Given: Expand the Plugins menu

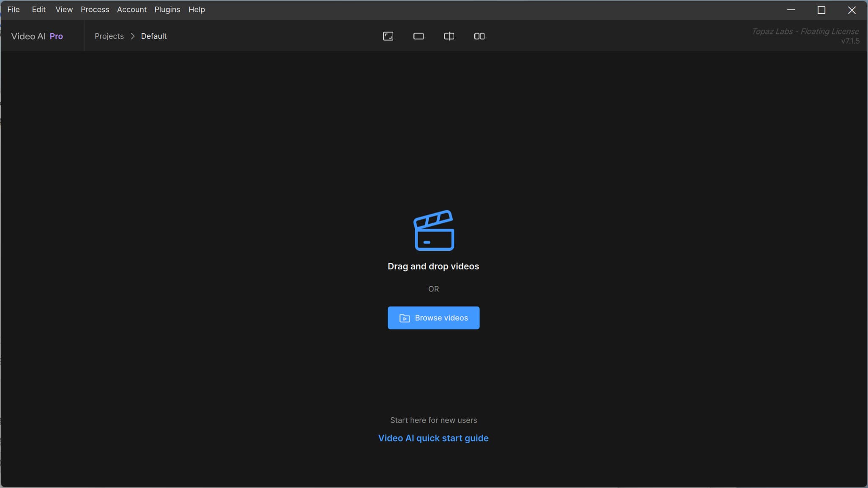Looking at the screenshot, I should [167, 9].
